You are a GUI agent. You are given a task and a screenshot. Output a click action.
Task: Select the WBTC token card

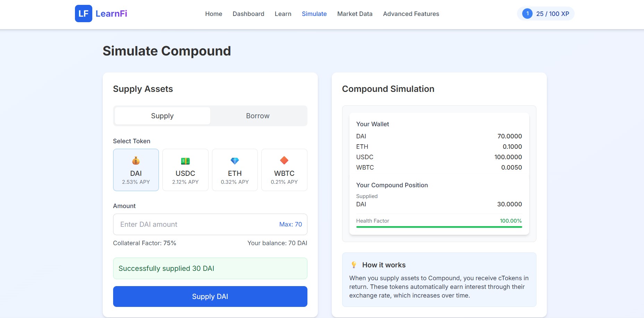click(284, 170)
